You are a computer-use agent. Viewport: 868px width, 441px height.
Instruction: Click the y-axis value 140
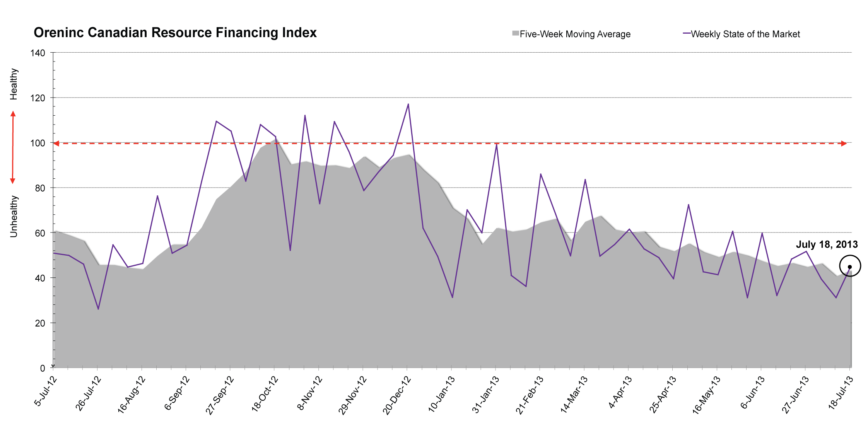pos(38,53)
